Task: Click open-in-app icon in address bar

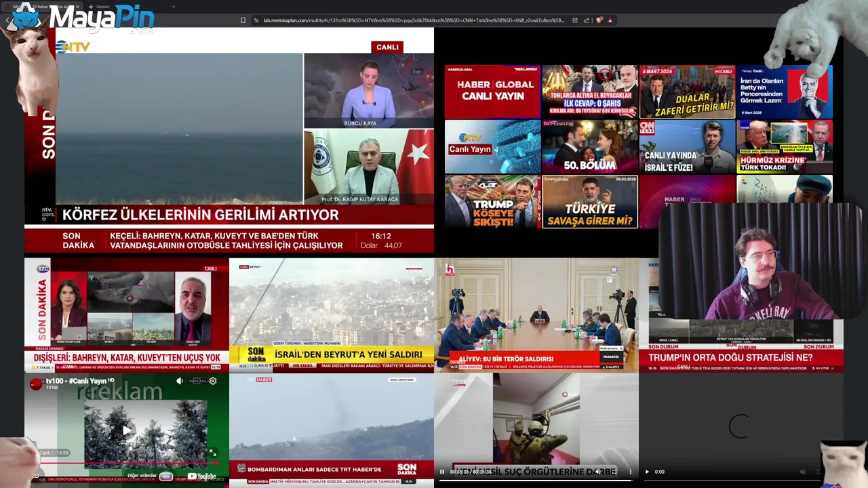Action: point(575,20)
